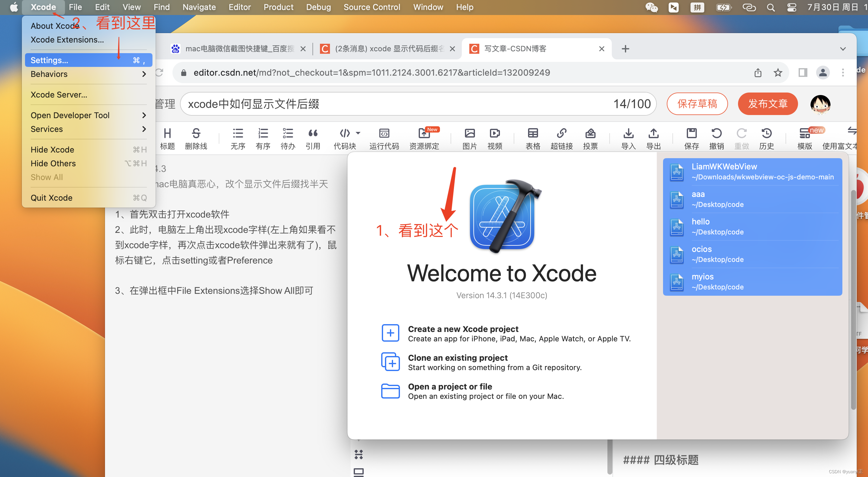Insert an image with 图片 icon
This screenshot has height=477, width=868.
click(x=469, y=133)
